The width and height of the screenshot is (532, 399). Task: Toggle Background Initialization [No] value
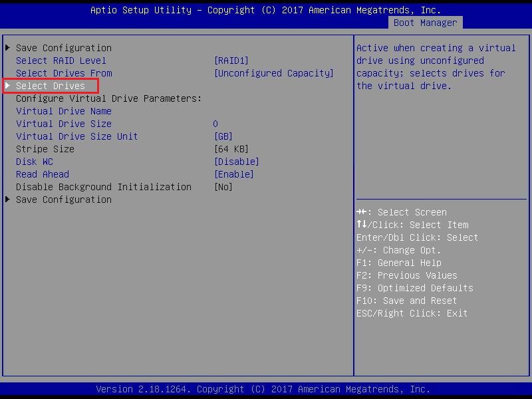coord(223,187)
